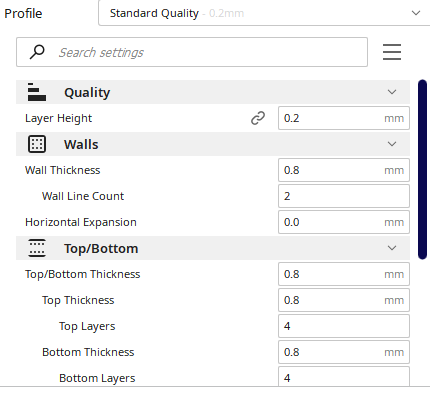This screenshot has width=430, height=394.
Task: Open the Standard Quality profile dropdown
Action: coord(264,13)
